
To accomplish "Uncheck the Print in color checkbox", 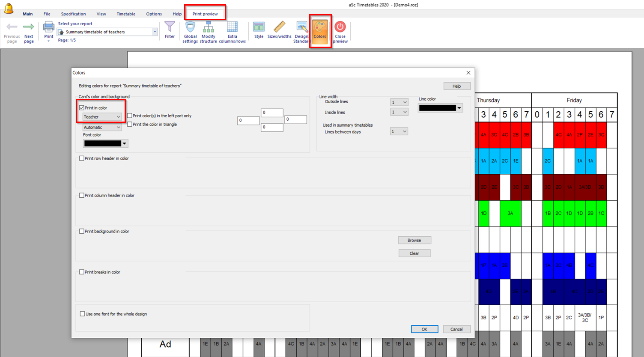I will tap(82, 108).
